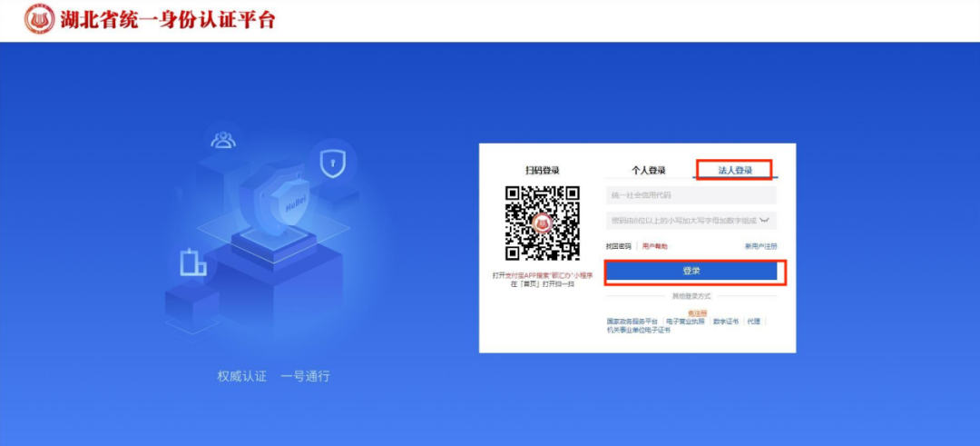The width and height of the screenshot is (980, 446).
Task: Click the people group icon in illustration
Action: 223,140
